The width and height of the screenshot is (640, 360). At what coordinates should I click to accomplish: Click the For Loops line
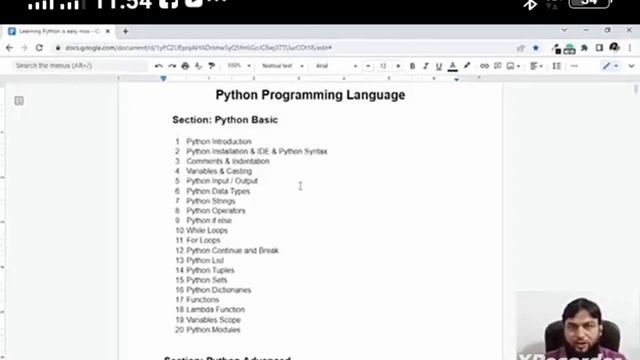pos(203,240)
